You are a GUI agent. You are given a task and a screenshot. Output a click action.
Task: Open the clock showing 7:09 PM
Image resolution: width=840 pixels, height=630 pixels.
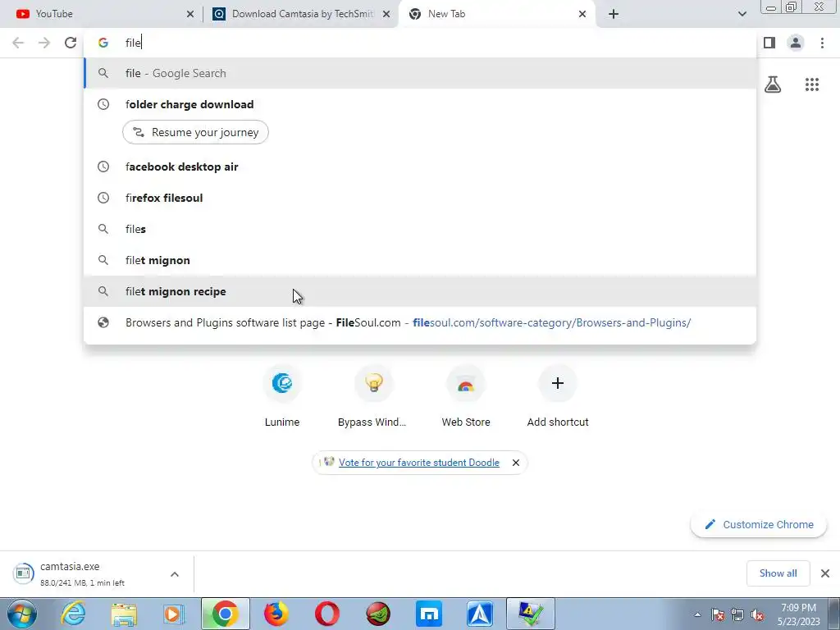pyautogui.click(x=798, y=614)
